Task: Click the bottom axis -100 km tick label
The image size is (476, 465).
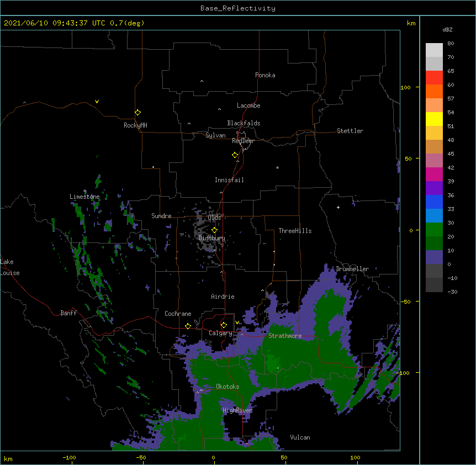Action: click(x=70, y=458)
